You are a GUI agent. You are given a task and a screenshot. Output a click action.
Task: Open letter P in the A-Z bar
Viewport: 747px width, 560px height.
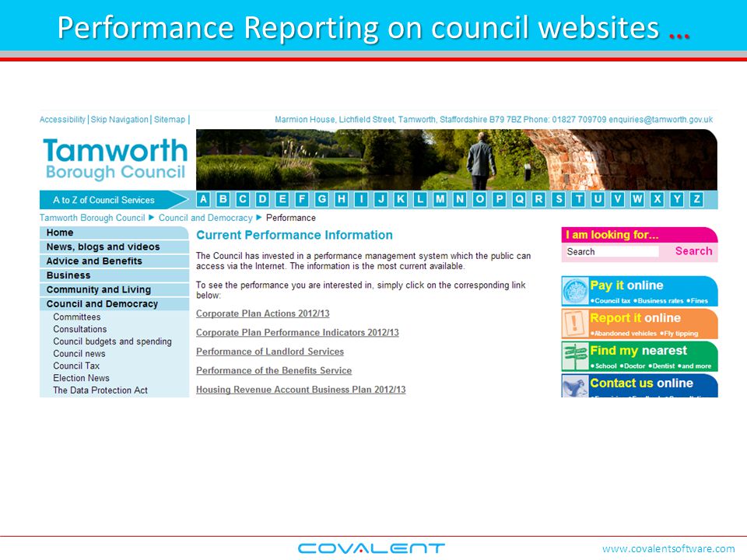(x=500, y=199)
